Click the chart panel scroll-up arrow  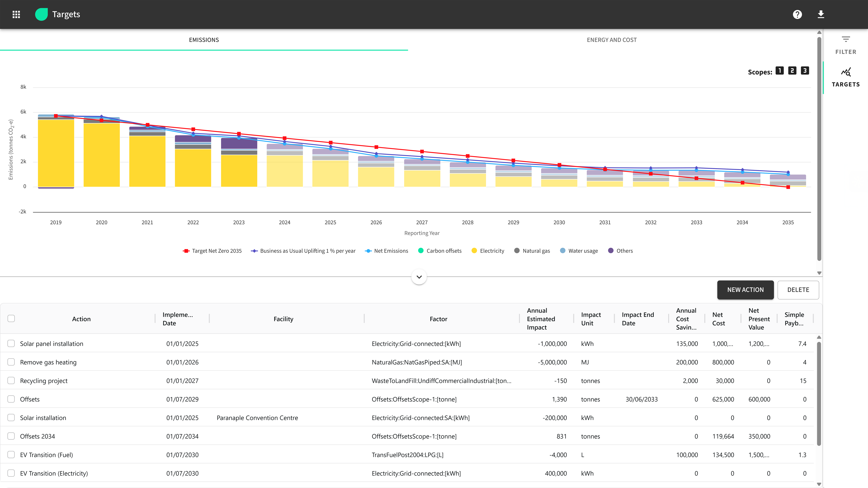[819, 32]
